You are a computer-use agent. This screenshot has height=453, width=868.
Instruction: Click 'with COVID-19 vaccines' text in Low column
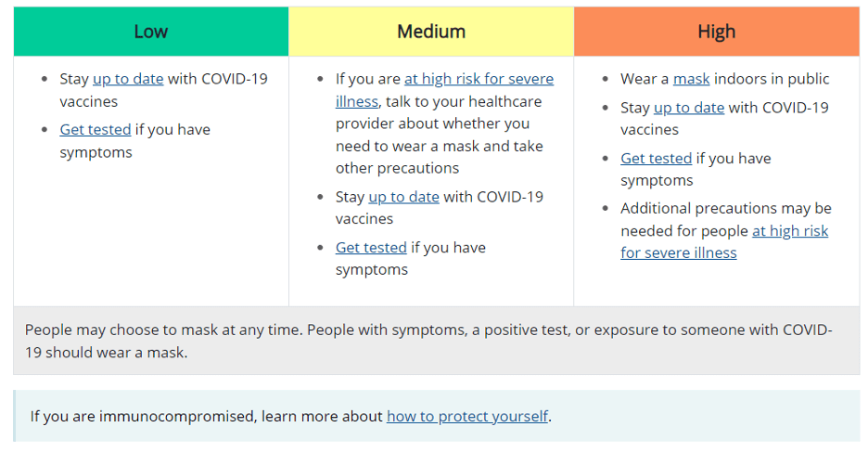[217, 79]
